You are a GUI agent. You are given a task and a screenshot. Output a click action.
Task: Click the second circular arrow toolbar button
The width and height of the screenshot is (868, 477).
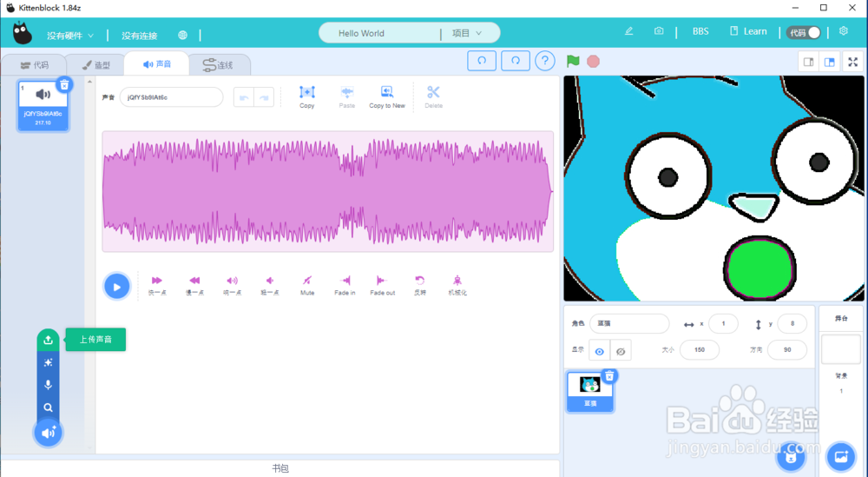(x=516, y=61)
